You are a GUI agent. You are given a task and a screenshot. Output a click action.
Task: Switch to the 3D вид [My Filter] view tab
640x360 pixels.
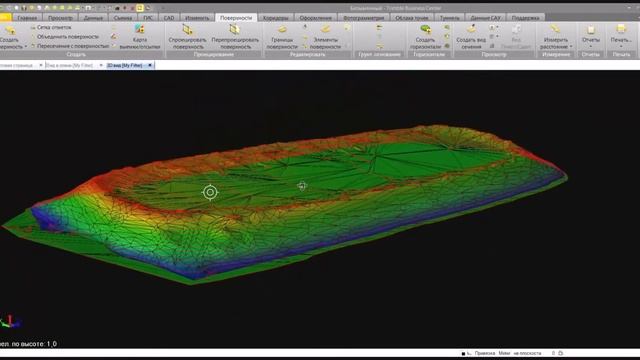point(124,65)
